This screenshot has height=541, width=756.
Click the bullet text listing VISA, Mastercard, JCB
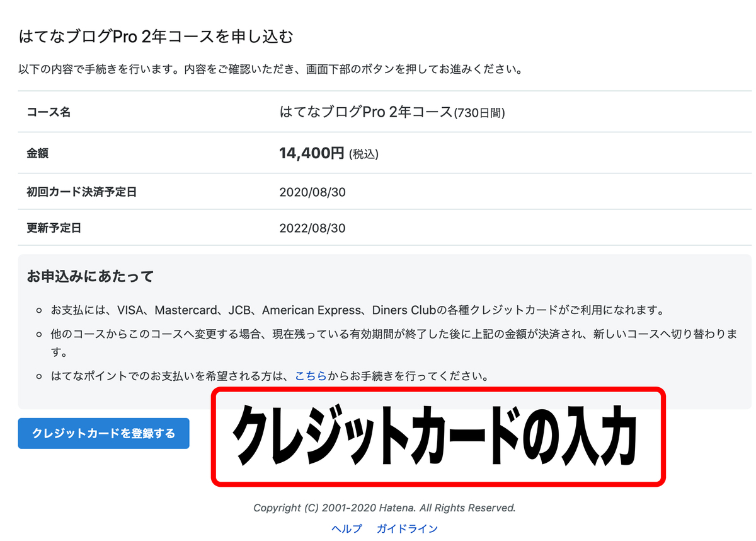click(x=358, y=310)
